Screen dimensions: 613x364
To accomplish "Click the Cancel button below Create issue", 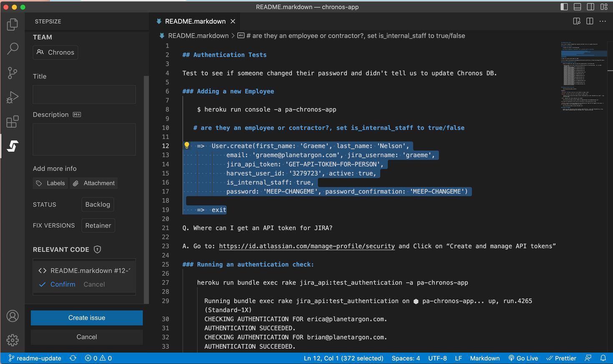I will [87, 337].
